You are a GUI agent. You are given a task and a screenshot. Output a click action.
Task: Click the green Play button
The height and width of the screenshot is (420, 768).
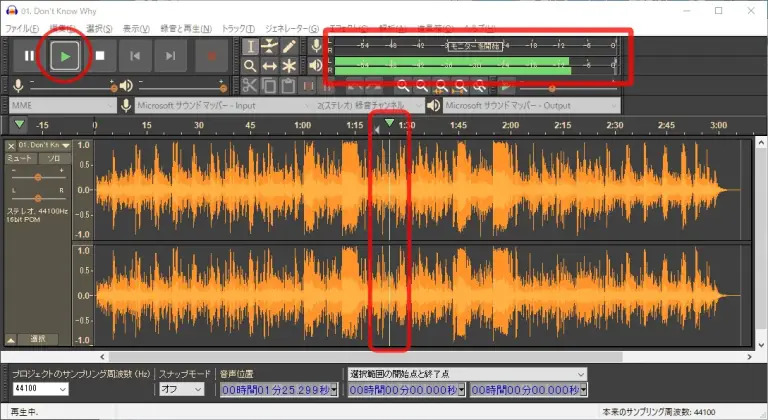[x=65, y=56]
